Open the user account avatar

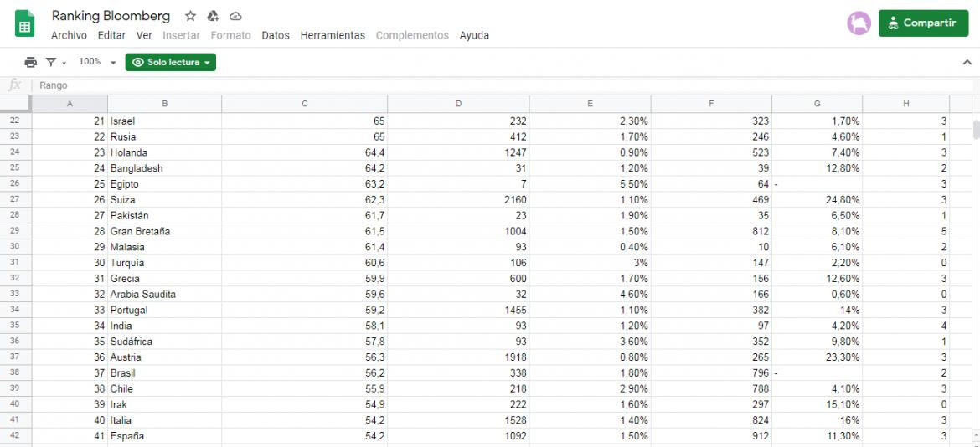click(x=859, y=23)
